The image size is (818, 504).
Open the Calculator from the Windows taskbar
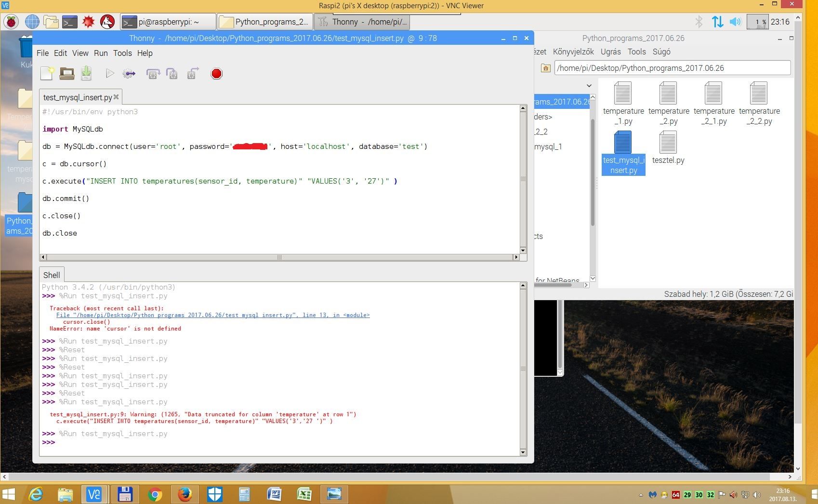[x=244, y=494]
